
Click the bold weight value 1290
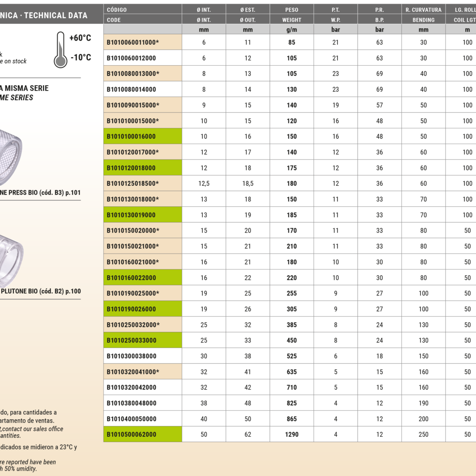[291, 434]
